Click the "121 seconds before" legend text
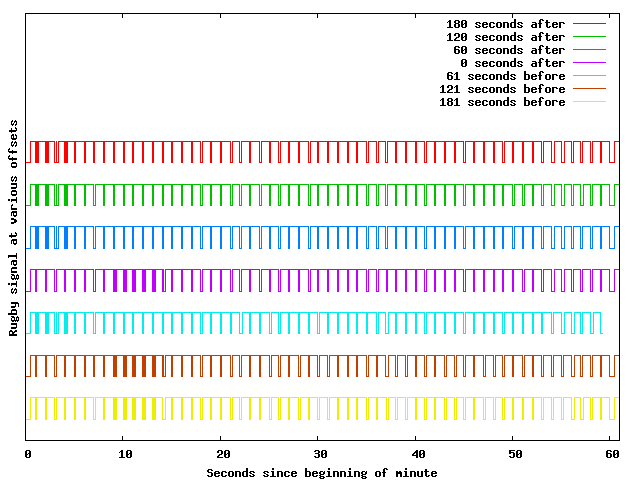 pyautogui.click(x=502, y=89)
